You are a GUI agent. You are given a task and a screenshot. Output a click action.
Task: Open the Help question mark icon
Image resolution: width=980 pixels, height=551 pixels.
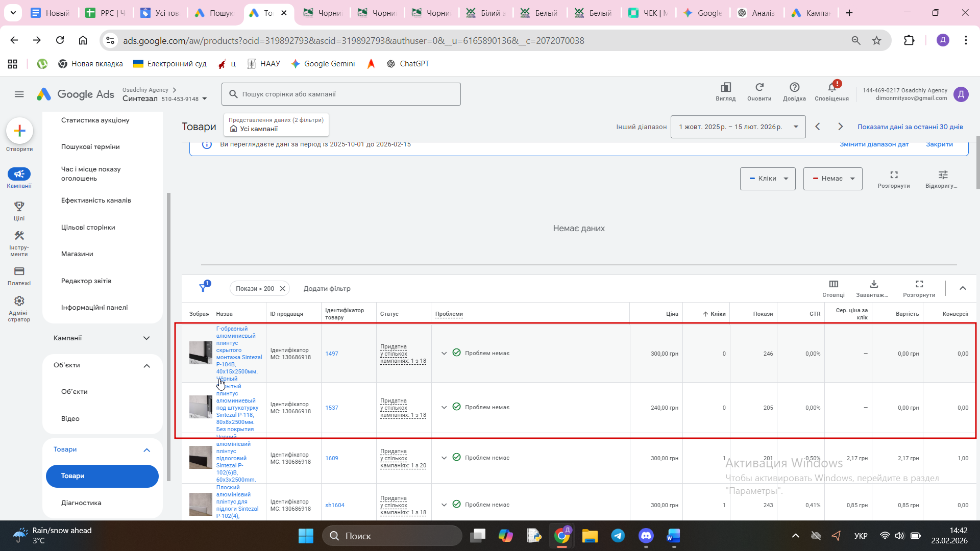794,88
